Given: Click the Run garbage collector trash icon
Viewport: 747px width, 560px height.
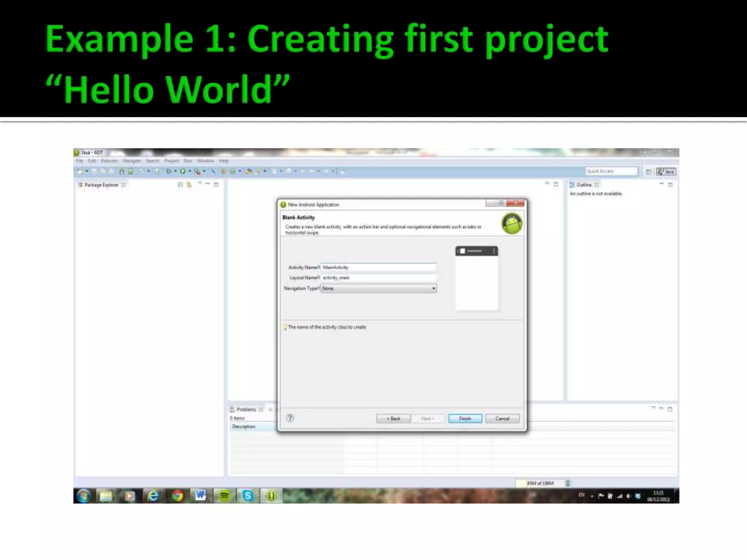Looking at the screenshot, I should click(x=568, y=483).
